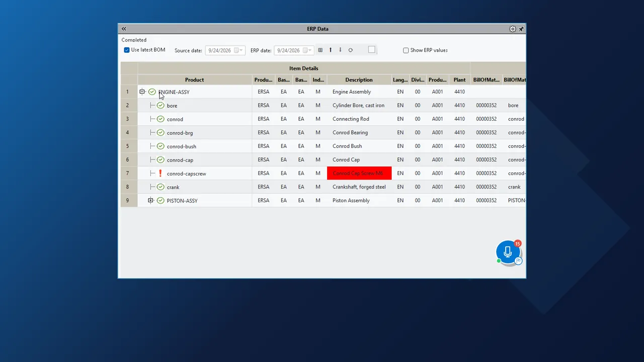
Task: Click the green check icon for conrod row
Action: pos(160,119)
